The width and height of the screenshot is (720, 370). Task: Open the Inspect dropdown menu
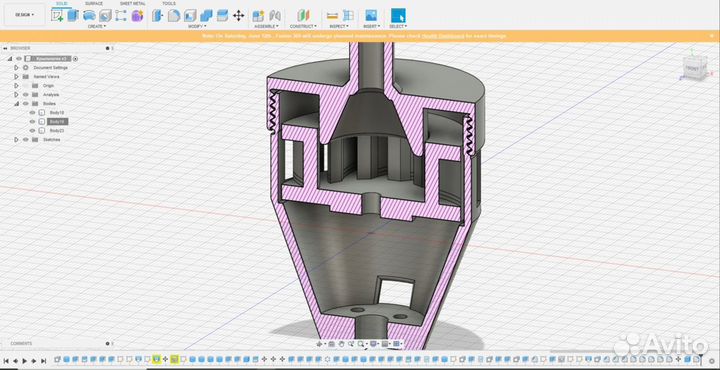point(339,27)
